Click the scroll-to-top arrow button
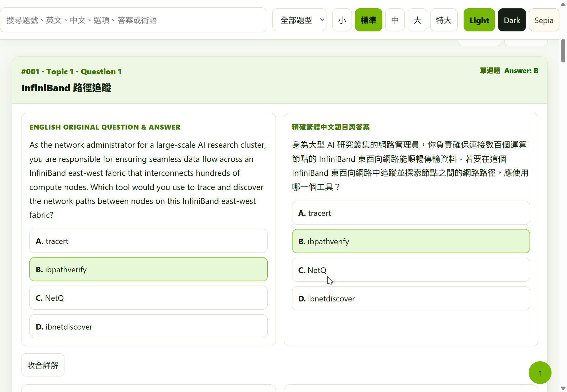The width and height of the screenshot is (567, 392). (540, 372)
